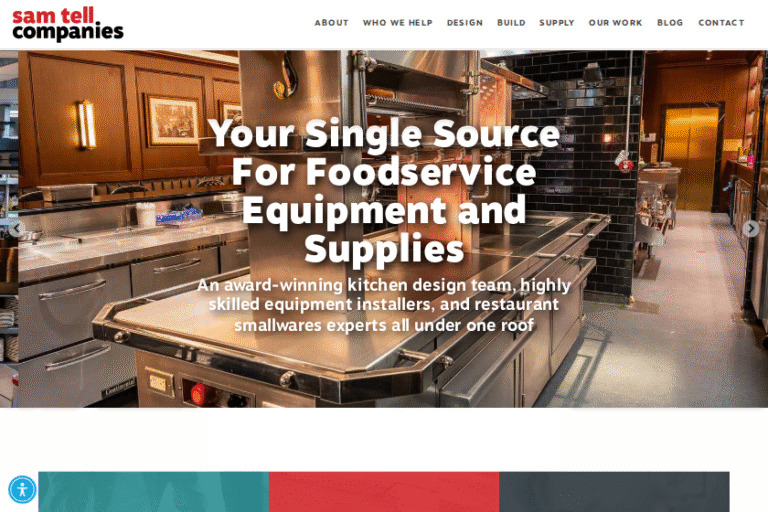Viewport: 768px width, 512px height.
Task: Select Design in navigation bar
Action: (x=465, y=23)
